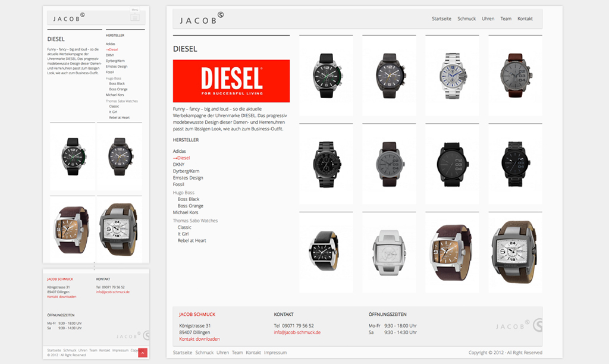Viewport: 609px width, 364px height.
Task: Open Boss Orange under Hugo Boss
Action: [190, 206]
